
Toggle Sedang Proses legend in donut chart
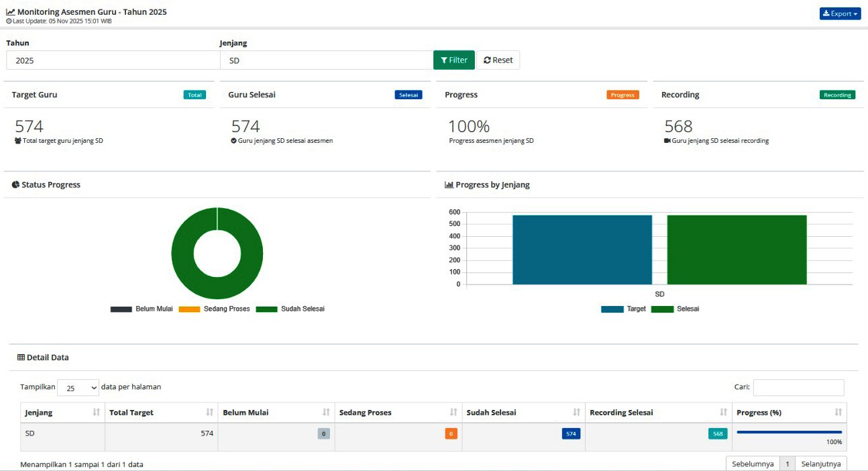click(214, 309)
